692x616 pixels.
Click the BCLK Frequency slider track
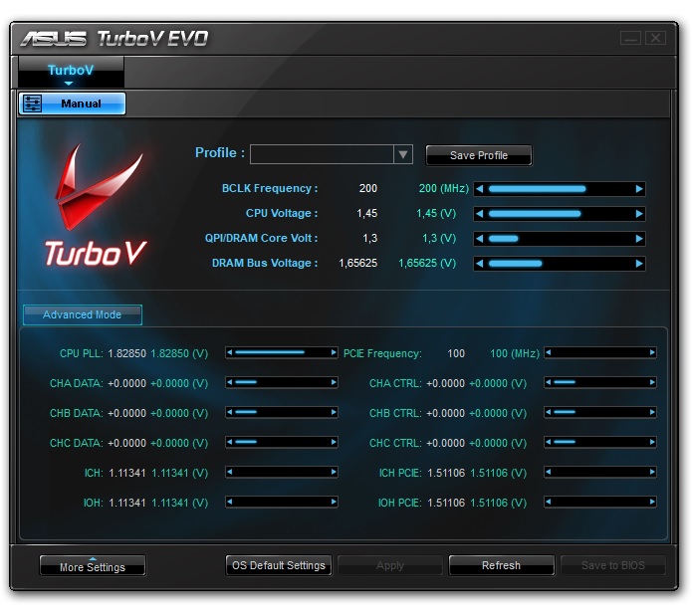coord(560,189)
